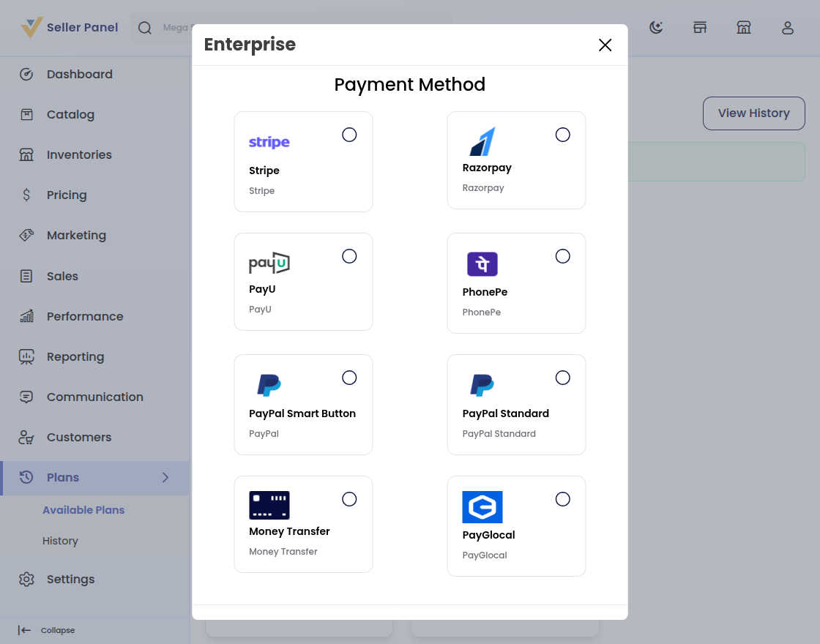Screen dimensions: 820x644
Task: Click the Sales list icon
Action: pyautogui.click(x=26, y=276)
